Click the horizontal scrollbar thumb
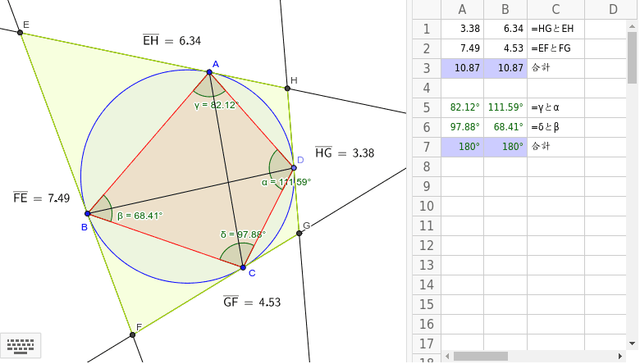This screenshot has height=364, width=640. pos(481,357)
